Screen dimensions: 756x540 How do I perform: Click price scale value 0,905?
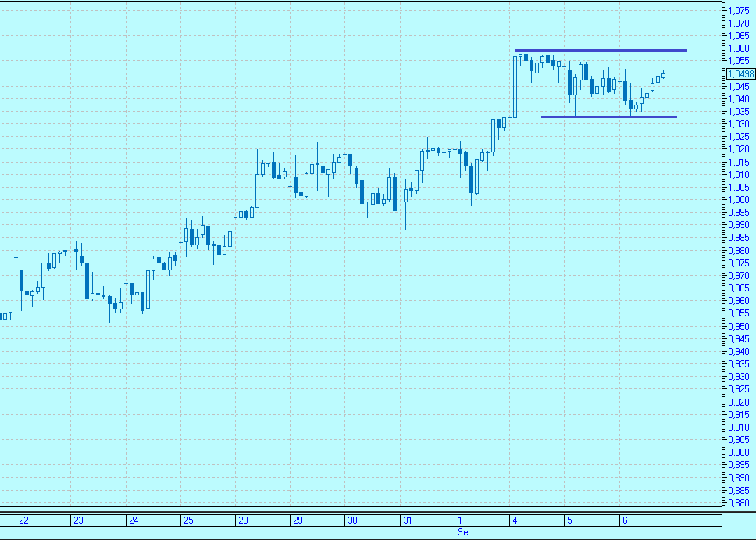[x=739, y=440]
